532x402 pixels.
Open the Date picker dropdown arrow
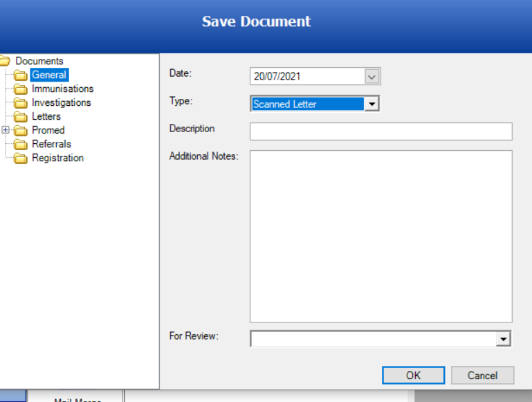(x=372, y=76)
